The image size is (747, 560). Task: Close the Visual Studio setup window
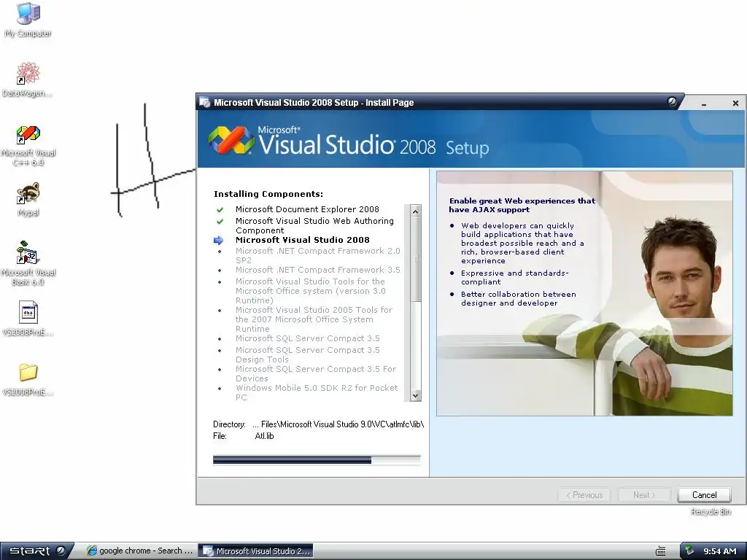pos(735,104)
